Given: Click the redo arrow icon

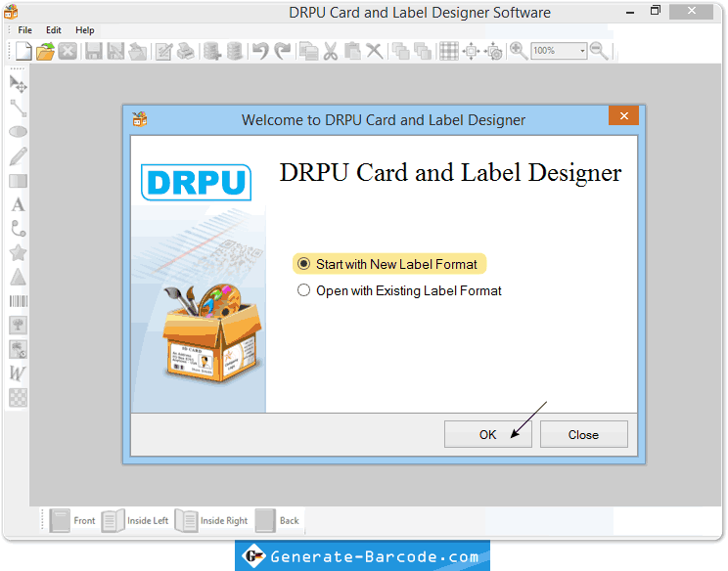Looking at the screenshot, I should coord(282,51).
